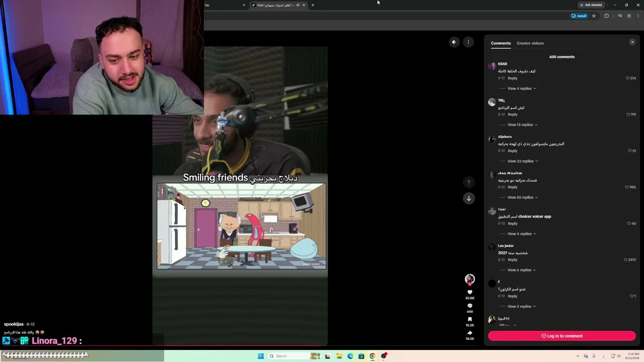The width and height of the screenshot is (644, 362).
Task: Go to the next video with down arrow
Action: [x=469, y=198]
